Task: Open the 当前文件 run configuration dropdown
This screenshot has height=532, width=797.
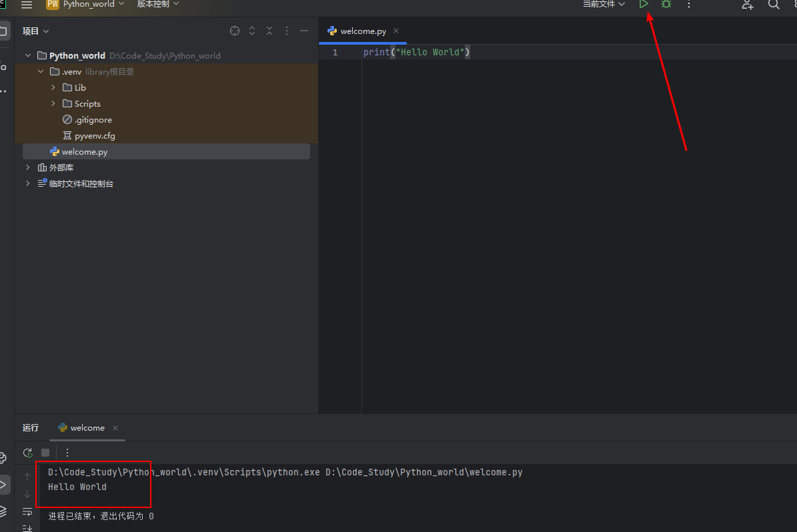Action: pos(604,4)
